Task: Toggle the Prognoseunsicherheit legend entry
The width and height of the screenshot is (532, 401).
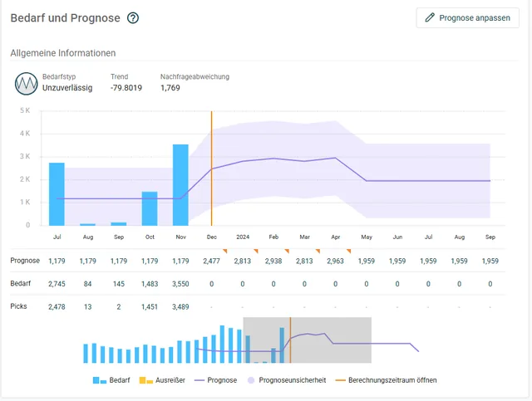Action: click(x=287, y=380)
